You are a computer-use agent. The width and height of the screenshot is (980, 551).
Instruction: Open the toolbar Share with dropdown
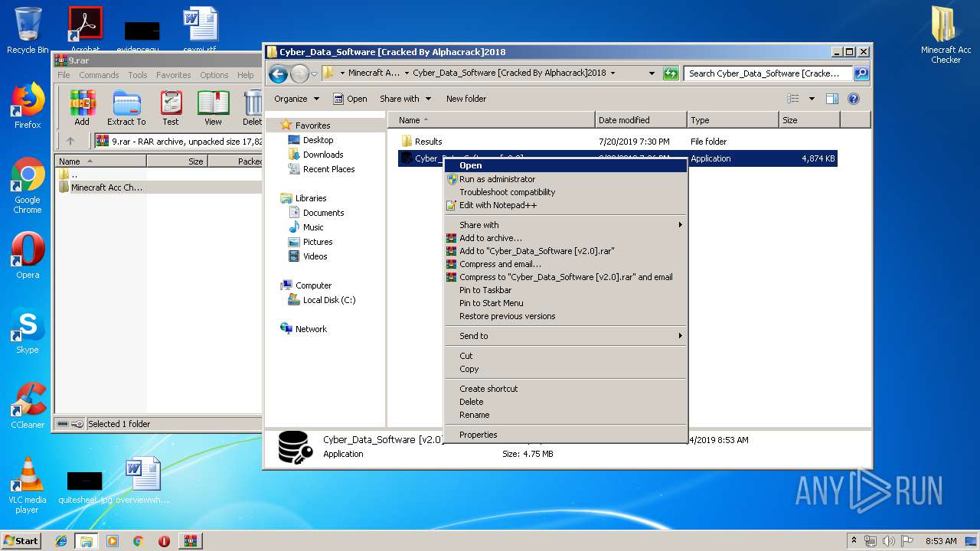click(405, 99)
